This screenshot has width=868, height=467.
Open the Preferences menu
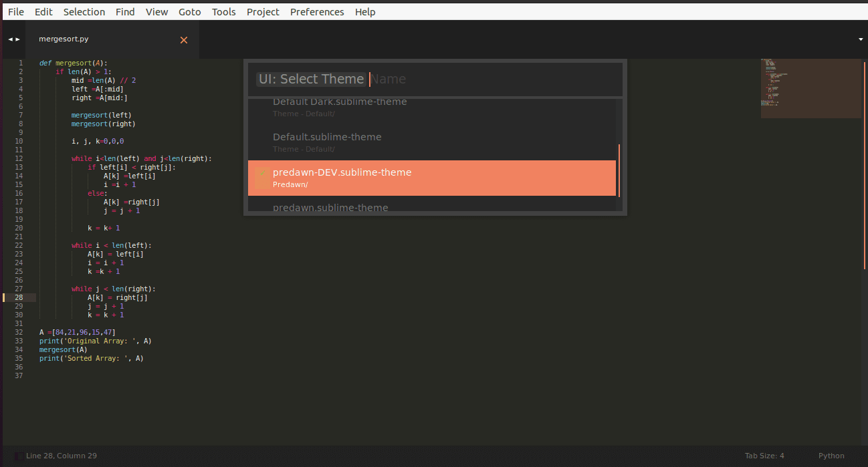point(317,12)
